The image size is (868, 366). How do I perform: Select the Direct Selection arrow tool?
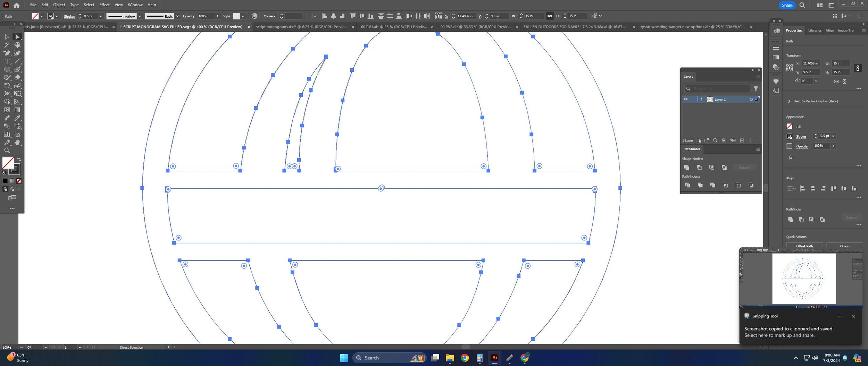[17, 37]
